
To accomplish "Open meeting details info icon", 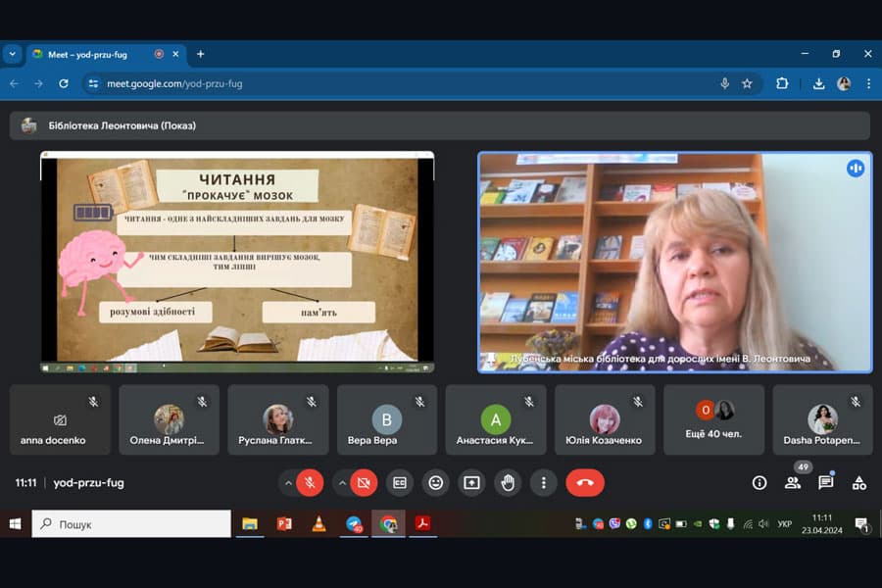I will coord(759,482).
